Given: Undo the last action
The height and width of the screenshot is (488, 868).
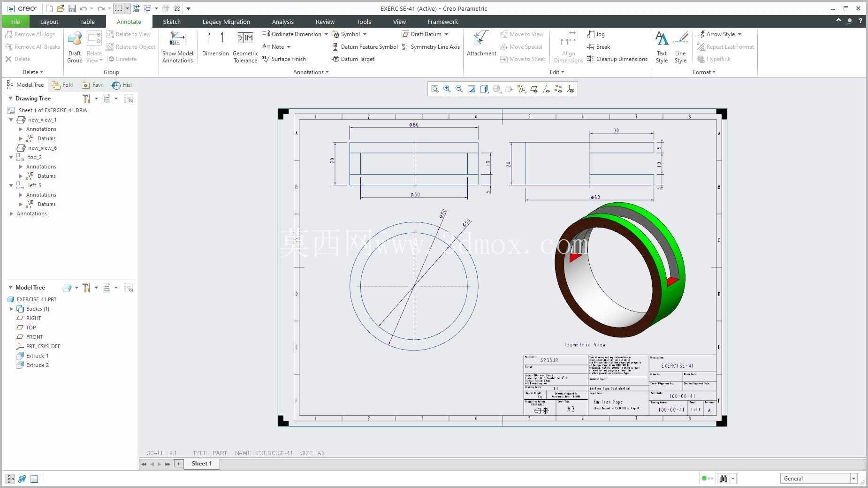Looking at the screenshot, I should click(83, 8).
